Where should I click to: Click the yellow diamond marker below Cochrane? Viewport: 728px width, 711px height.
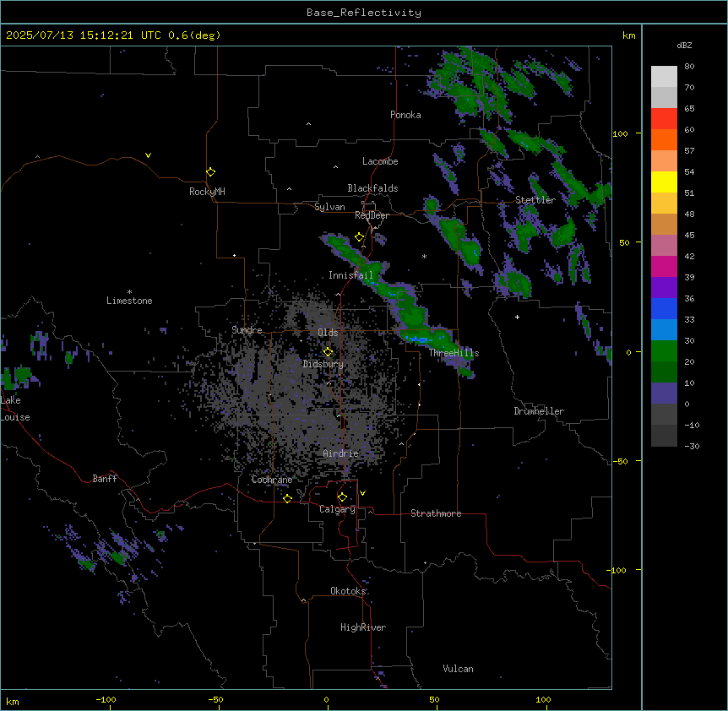(287, 498)
